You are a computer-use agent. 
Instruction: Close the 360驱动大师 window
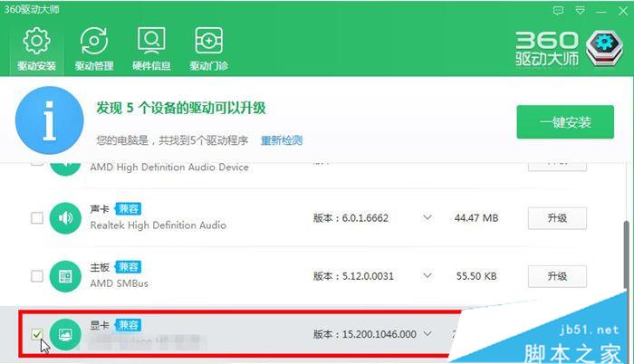point(623,11)
